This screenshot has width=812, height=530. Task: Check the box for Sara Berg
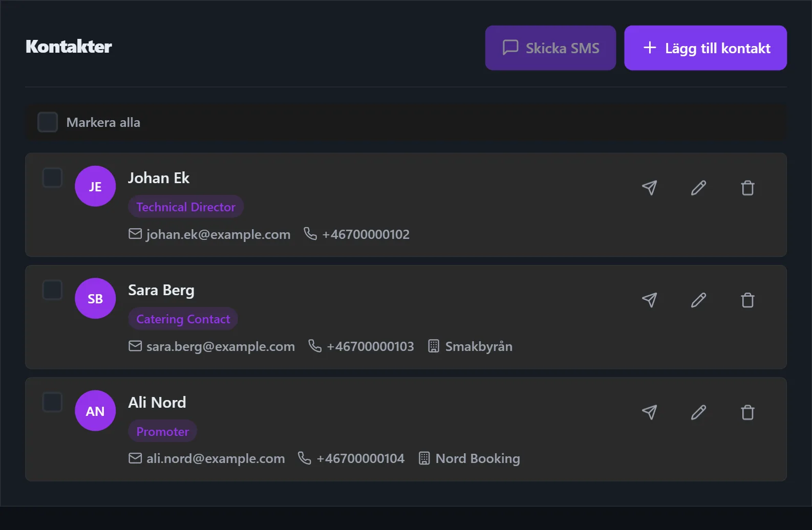click(x=52, y=290)
